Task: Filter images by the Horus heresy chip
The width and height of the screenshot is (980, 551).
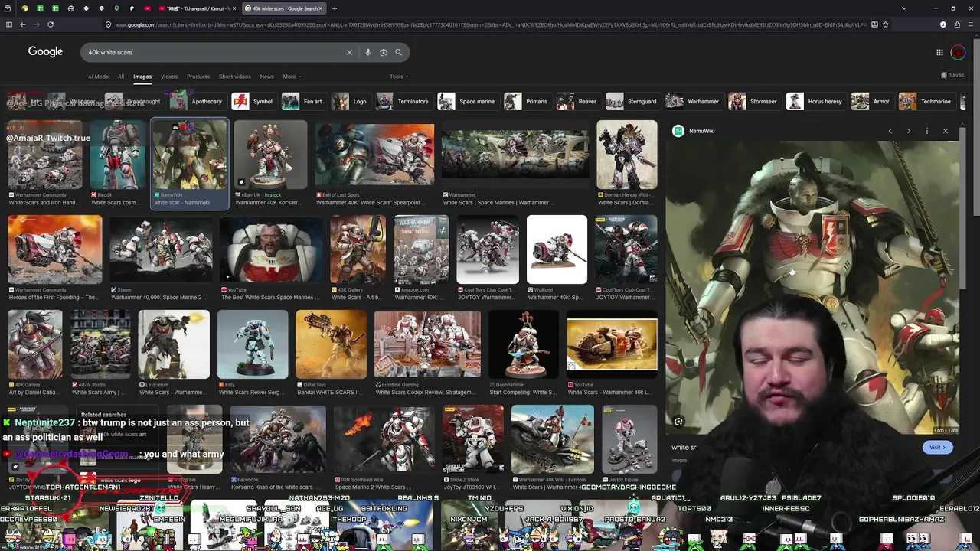Action: [815, 101]
